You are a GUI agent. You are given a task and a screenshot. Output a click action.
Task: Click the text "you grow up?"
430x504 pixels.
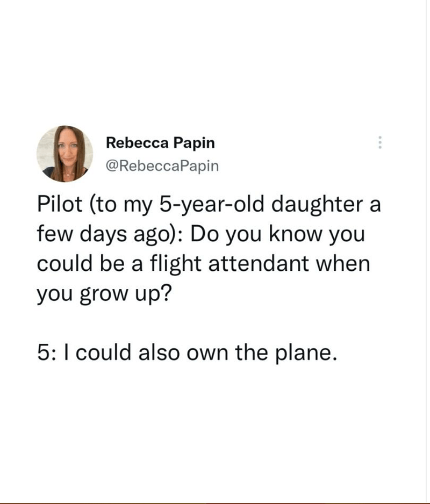(103, 293)
